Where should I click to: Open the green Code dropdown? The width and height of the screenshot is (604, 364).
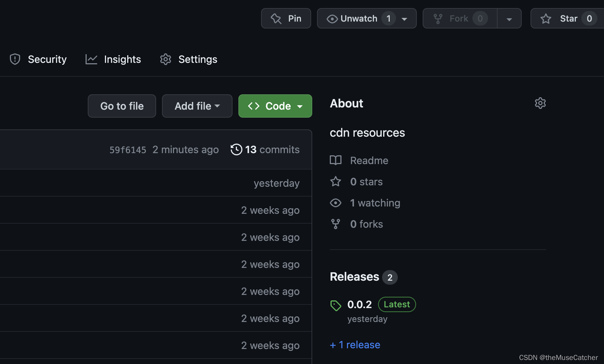(x=275, y=106)
